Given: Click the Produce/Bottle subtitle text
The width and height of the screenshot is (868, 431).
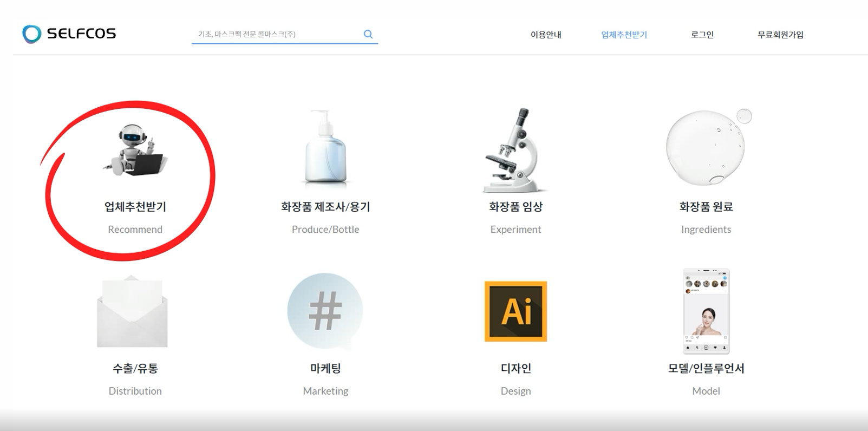Looking at the screenshot, I should point(325,229).
